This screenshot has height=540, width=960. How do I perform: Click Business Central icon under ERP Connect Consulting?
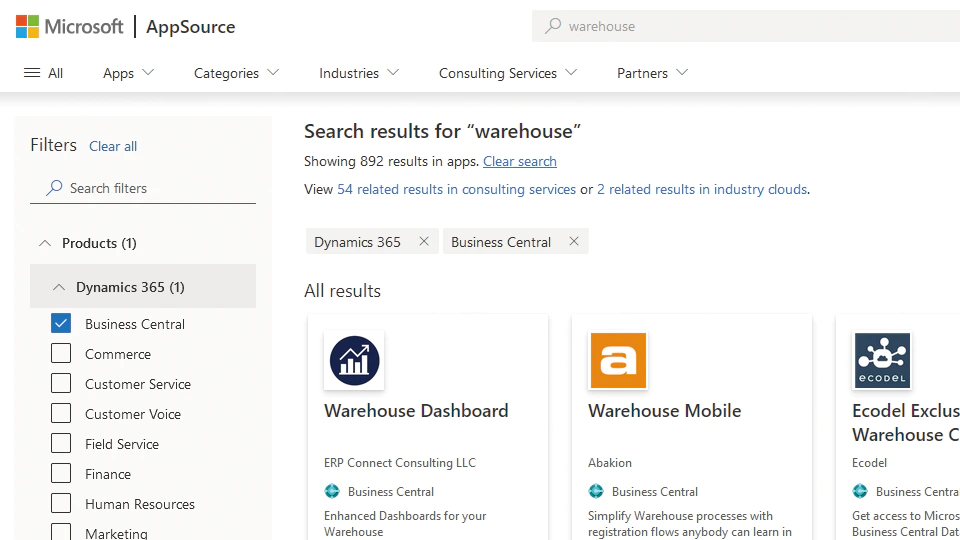[x=332, y=491]
